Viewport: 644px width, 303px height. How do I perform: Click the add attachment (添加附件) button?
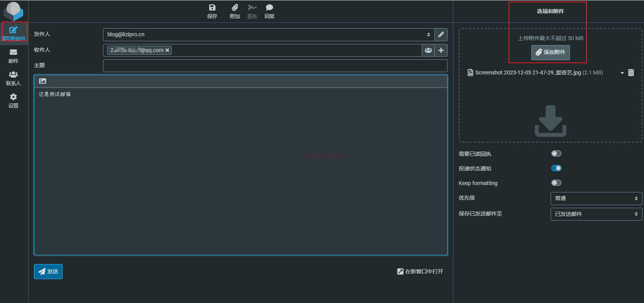(x=551, y=52)
